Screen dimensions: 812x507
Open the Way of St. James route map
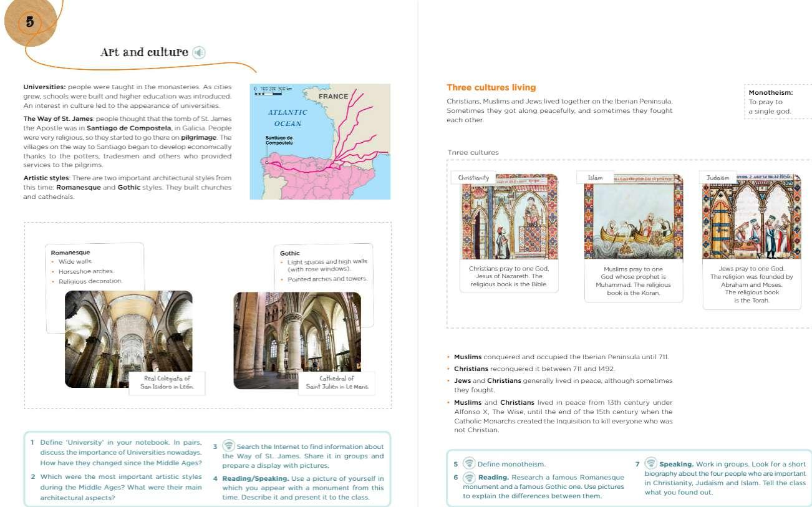coord(320,142)
